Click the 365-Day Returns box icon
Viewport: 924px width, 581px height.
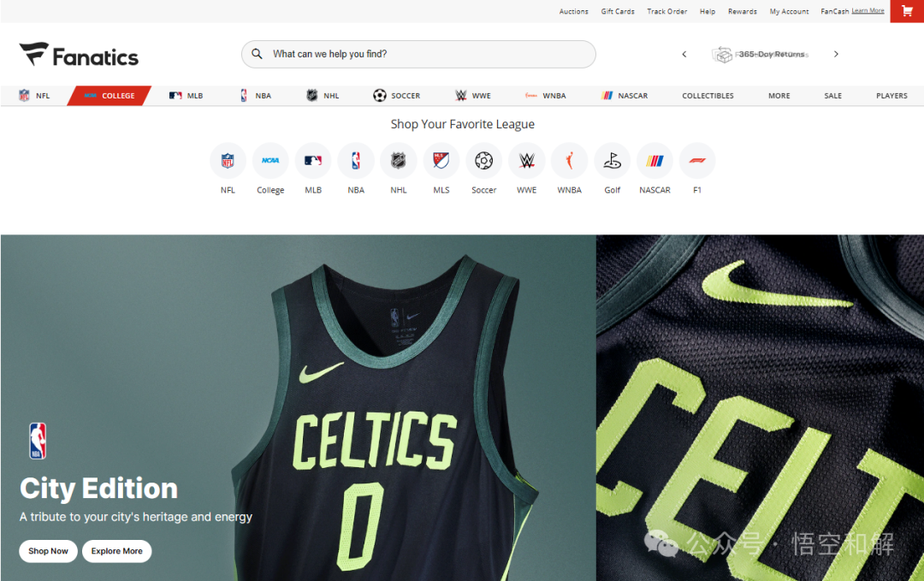coord(722,54)
